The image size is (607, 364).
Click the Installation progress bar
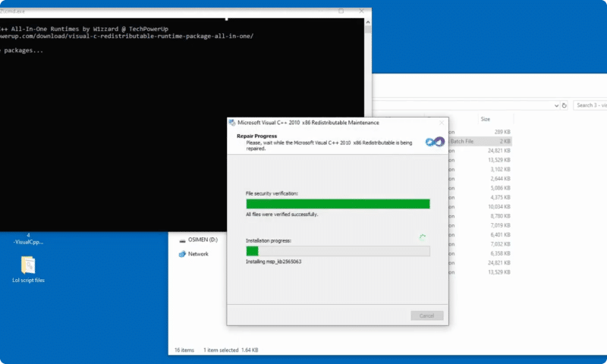pos(338,251)
